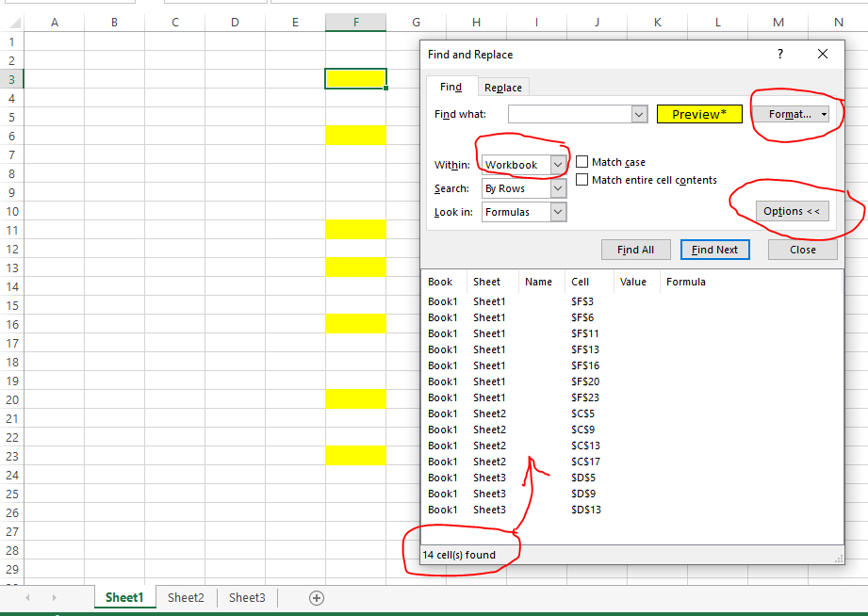
Task: Enable Match entire cell contents checkbox
Action: click(581, 179)
